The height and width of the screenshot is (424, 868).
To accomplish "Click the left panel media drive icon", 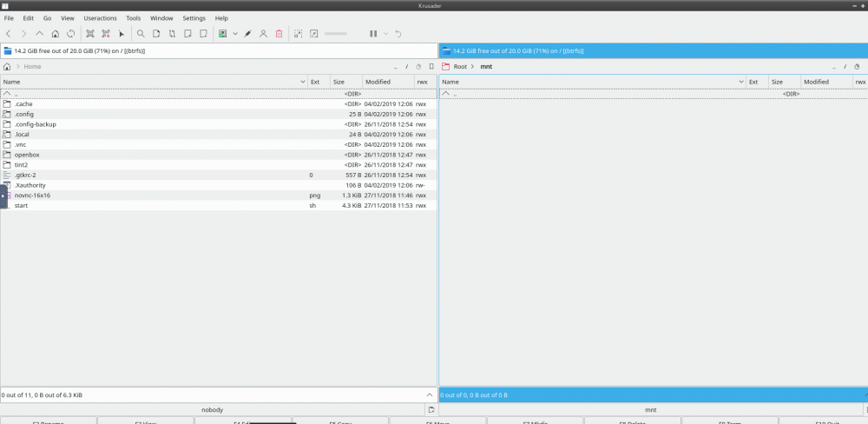I will [7, 51].
